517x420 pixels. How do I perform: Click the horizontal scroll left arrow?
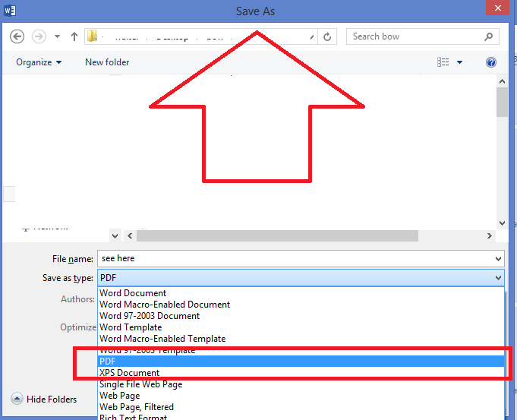click(x=130, y=235)
